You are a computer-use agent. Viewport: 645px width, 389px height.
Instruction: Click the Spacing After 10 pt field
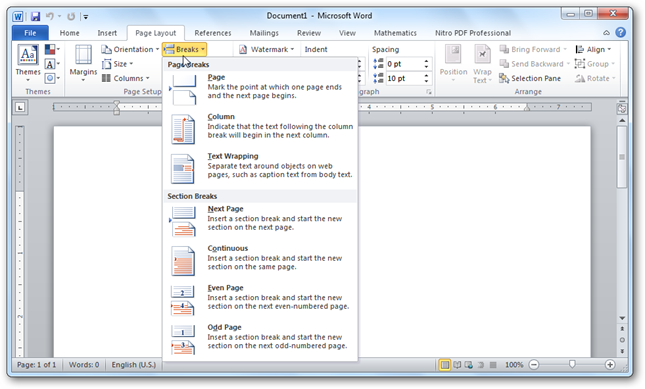pyautogui.click(x=408, y=78)
